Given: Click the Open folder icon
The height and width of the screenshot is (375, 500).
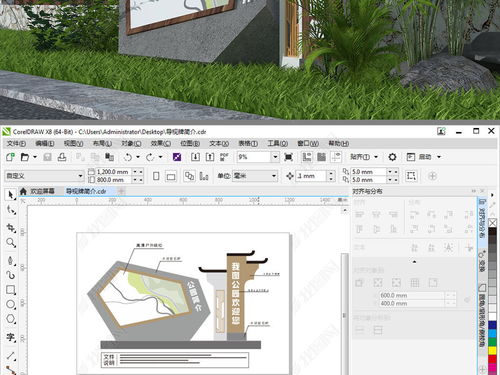Looking at the screenshot, I should point(25,157).
